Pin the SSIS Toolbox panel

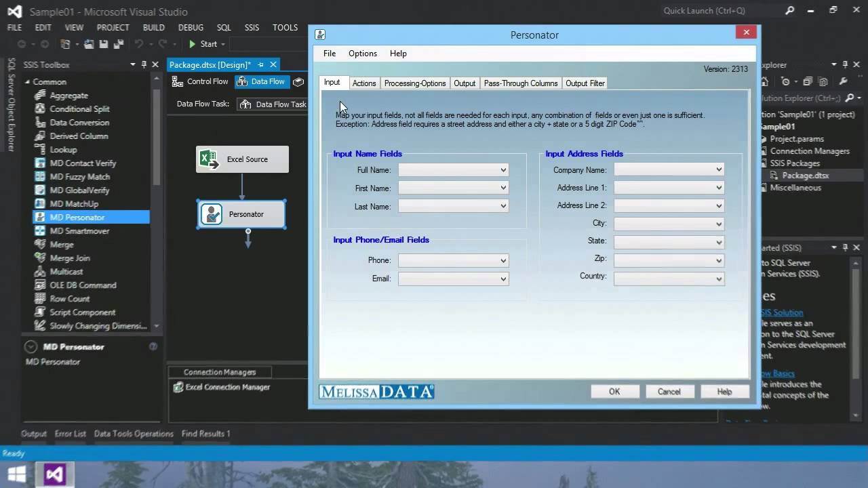[x=144, y=64]
